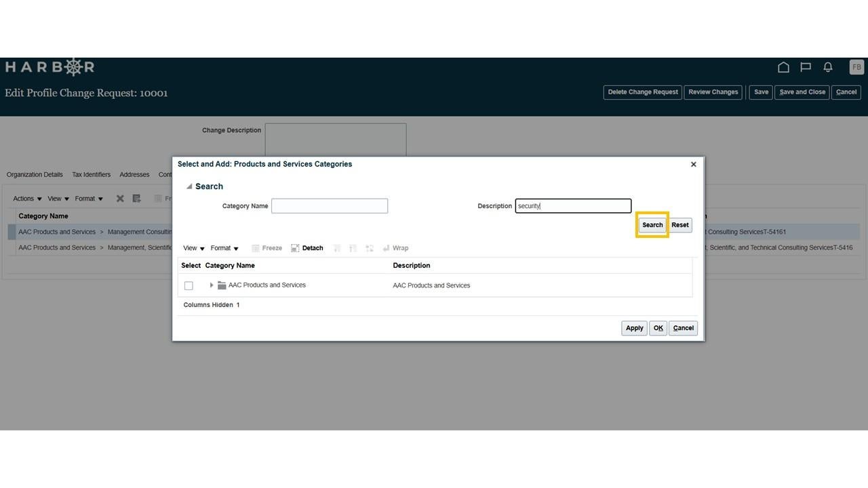Screen dimensions: 868x488
Task: Click the Description column header in dialog
Action: point(412,266)
